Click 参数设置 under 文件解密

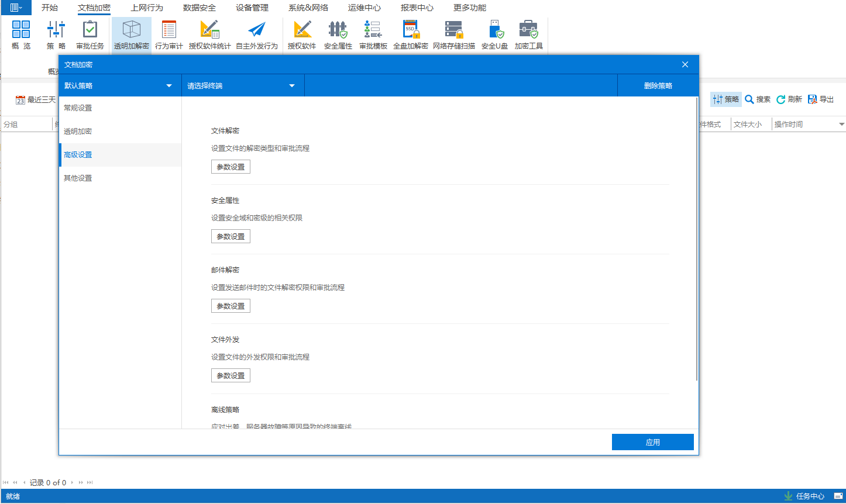(x=231, y=167)
